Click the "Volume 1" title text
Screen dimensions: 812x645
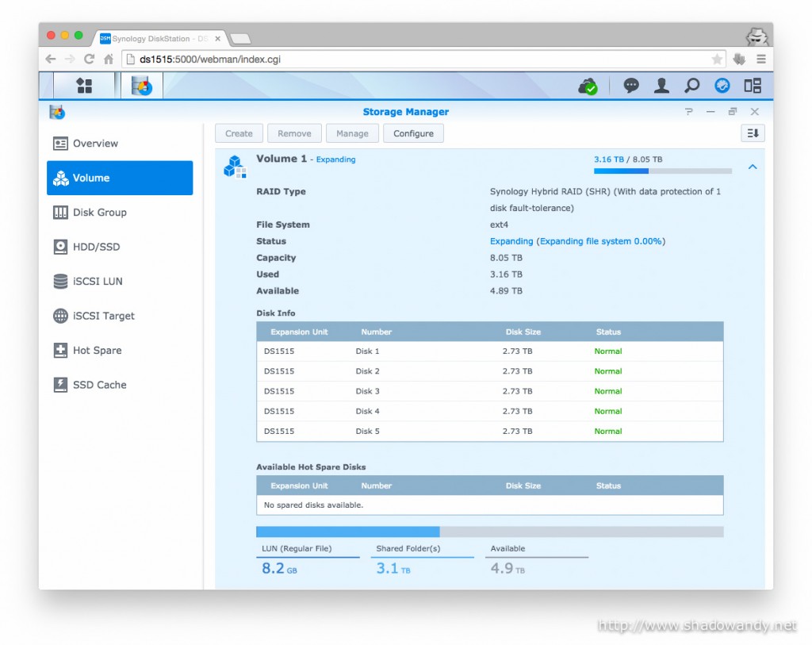[x=282, y=159]
